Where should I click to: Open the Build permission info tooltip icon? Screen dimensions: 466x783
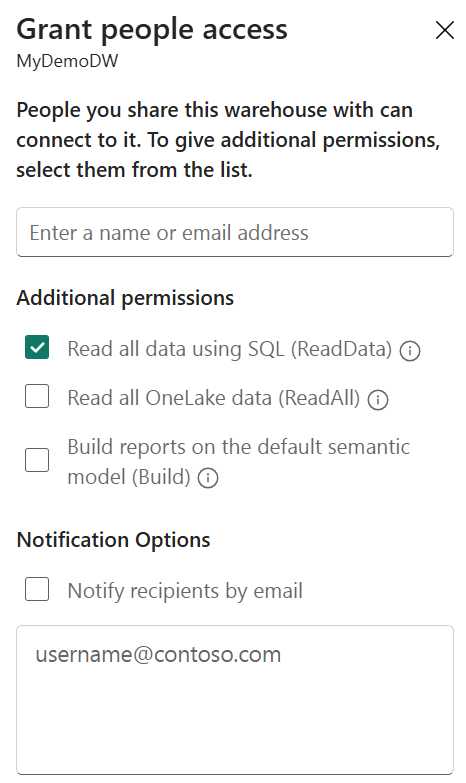pyautogui.click(x=208, y=478)
